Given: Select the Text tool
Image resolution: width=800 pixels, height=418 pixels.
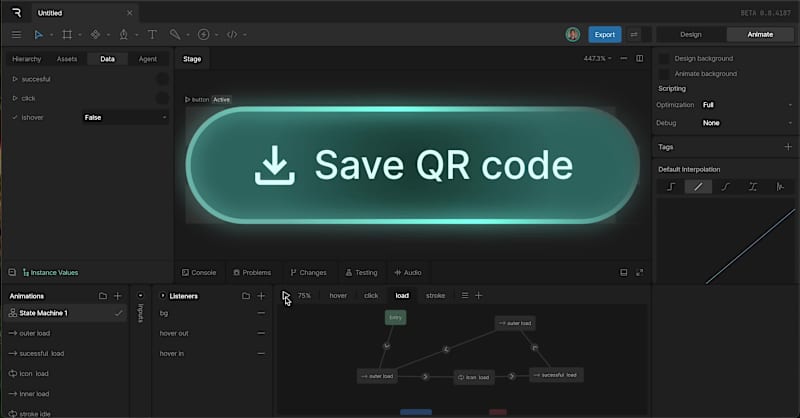Looking at the screenshot, I should 152,35.
